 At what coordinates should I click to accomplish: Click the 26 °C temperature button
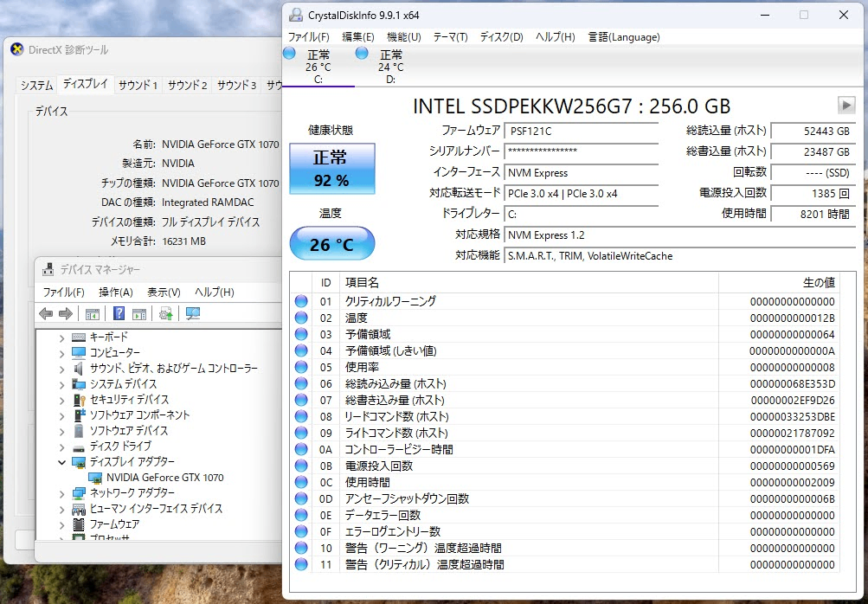[x=331, y=244]
